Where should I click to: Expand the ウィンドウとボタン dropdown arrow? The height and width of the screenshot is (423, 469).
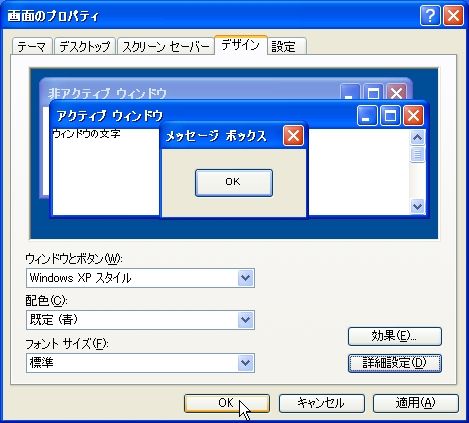point(246,278)
